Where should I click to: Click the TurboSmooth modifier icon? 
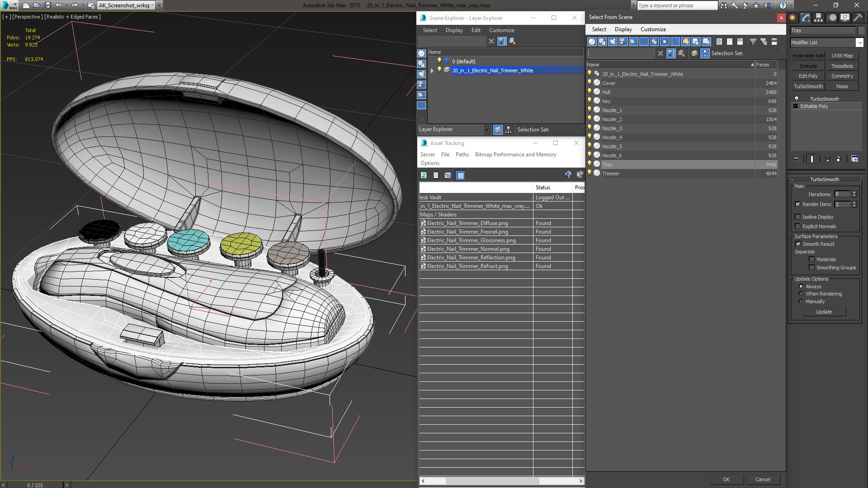point(797,99)
